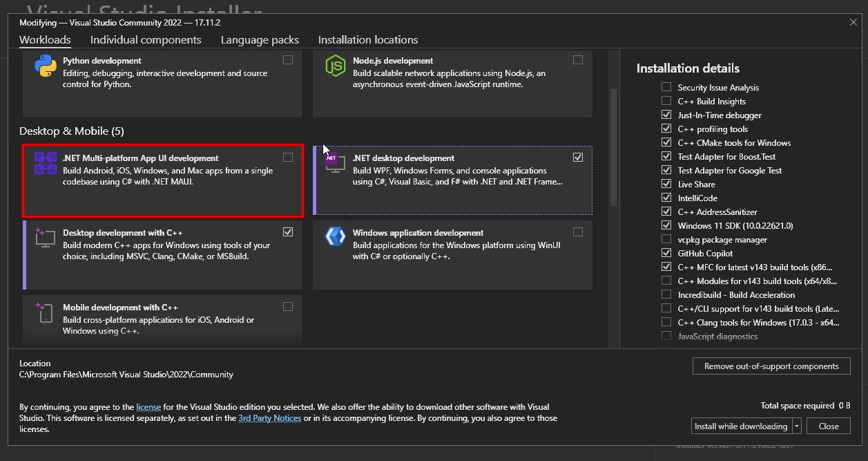Click the Windows application development icon
The width and height of the screenshot is (868, 461).
coord(336,238)
